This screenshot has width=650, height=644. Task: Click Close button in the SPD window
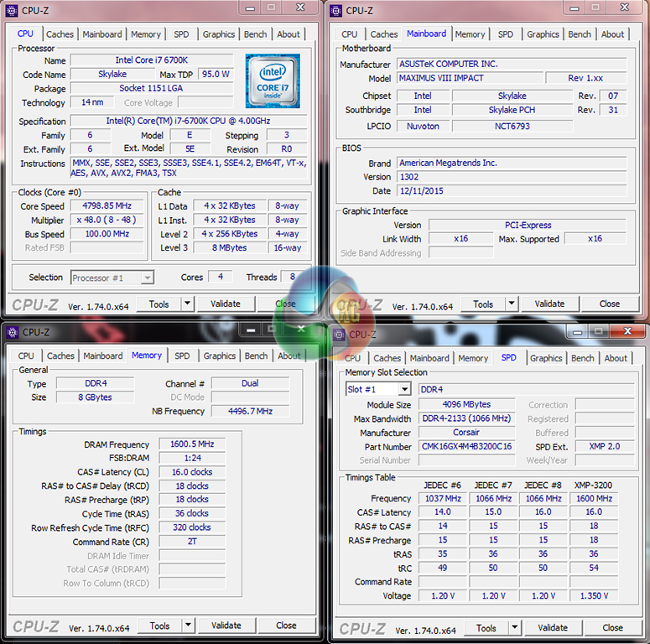(x=613, y=628)
